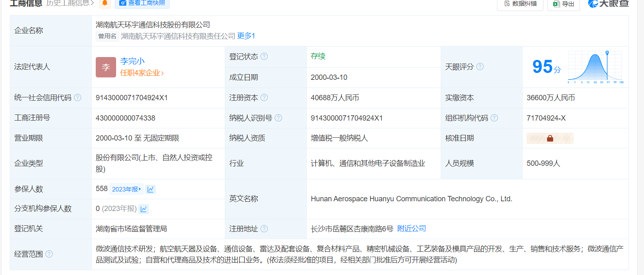The height and width of the screenshot is (275, 644).
Task: Select the 经营范围 business scope paragraph
Action: pos(360,254)
